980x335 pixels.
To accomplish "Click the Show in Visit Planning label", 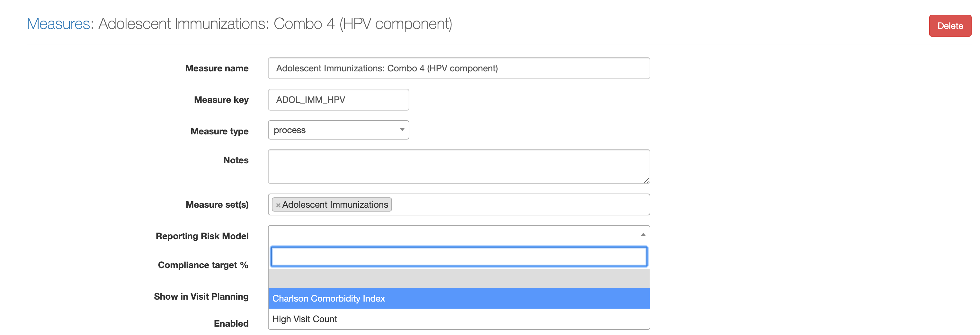I will tap(201, 296).
